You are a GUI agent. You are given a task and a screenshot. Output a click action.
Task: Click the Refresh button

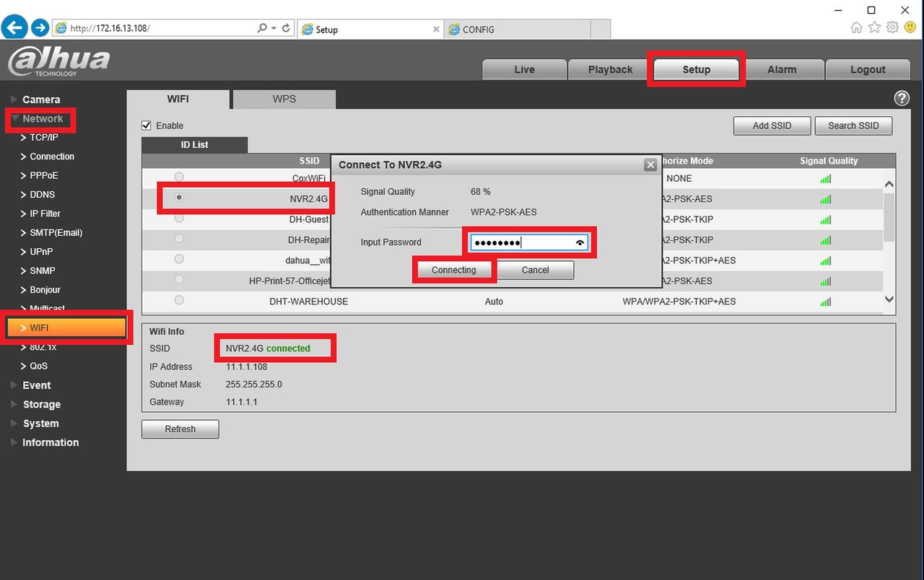[x=180, y=429]
